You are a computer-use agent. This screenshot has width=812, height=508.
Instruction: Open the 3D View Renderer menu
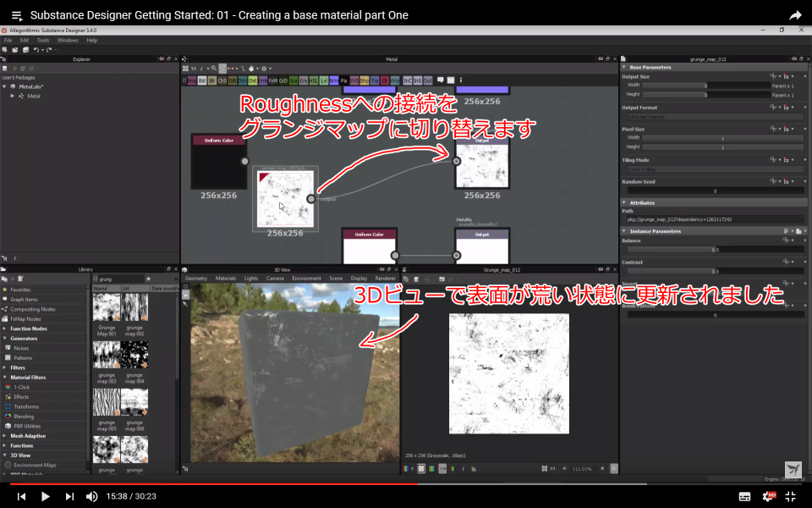[386, 279]
